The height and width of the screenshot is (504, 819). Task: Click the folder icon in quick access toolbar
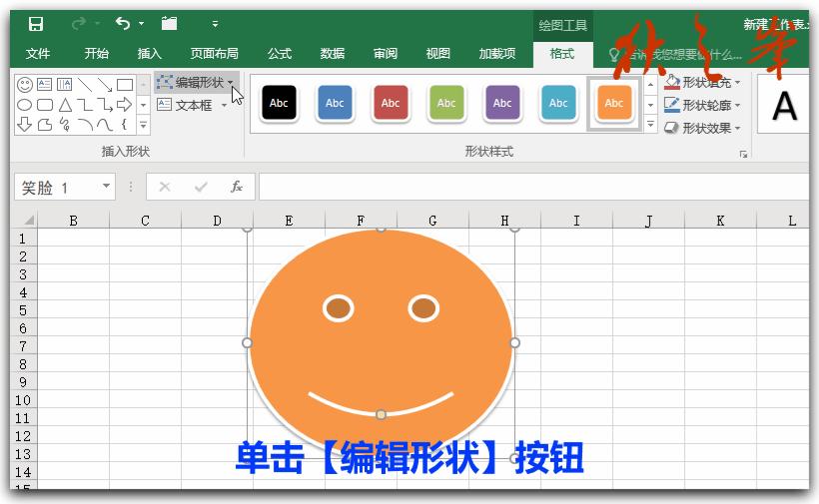coord(169,24)
